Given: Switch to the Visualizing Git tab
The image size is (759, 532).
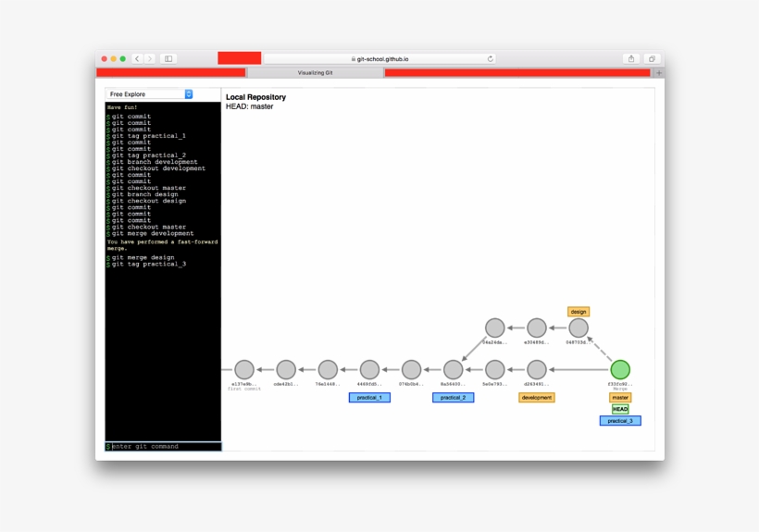Looking at the screenshot, I should click(x=315, y=72).
